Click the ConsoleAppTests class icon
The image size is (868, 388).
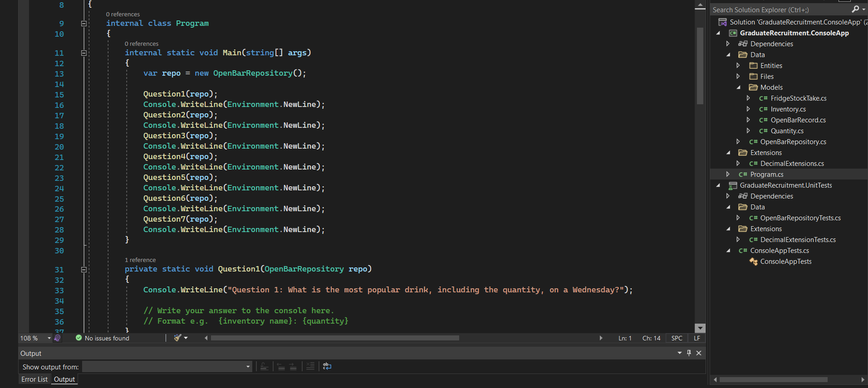[754, 262]
